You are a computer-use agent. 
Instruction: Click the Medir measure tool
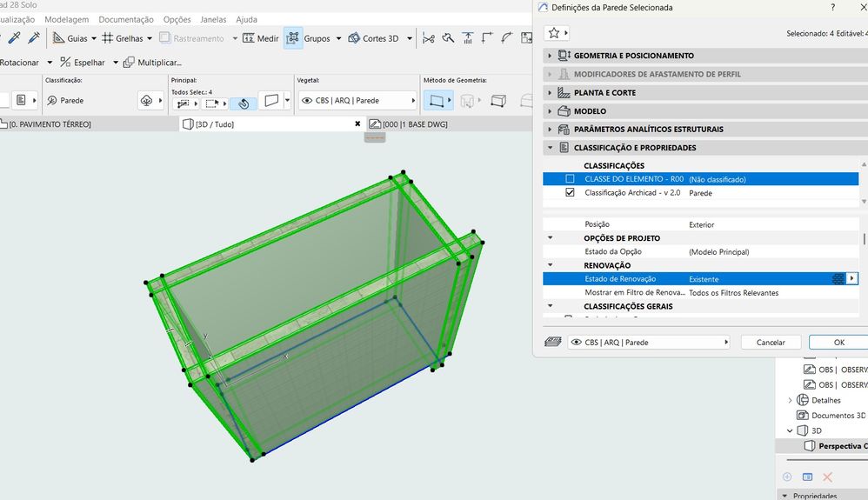click(261, 38)
